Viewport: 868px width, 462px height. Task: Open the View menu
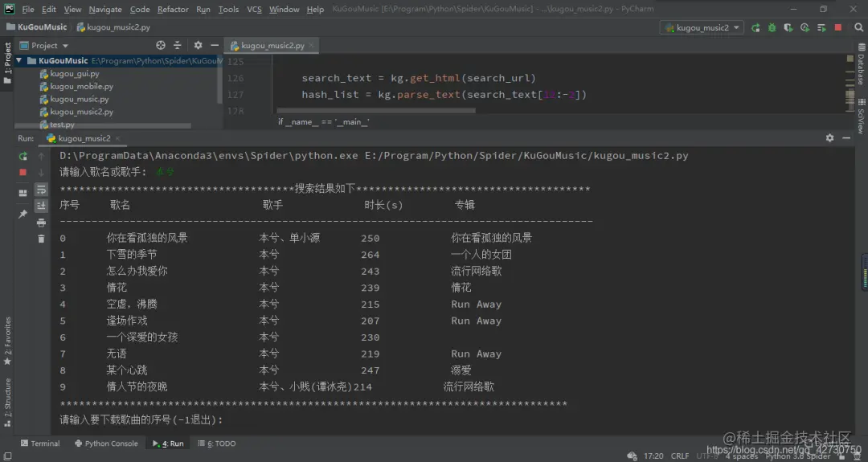point(72,10)
